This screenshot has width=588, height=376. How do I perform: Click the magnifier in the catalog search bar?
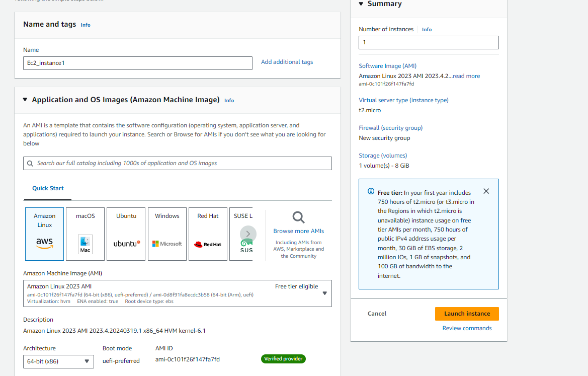[31, 163]
